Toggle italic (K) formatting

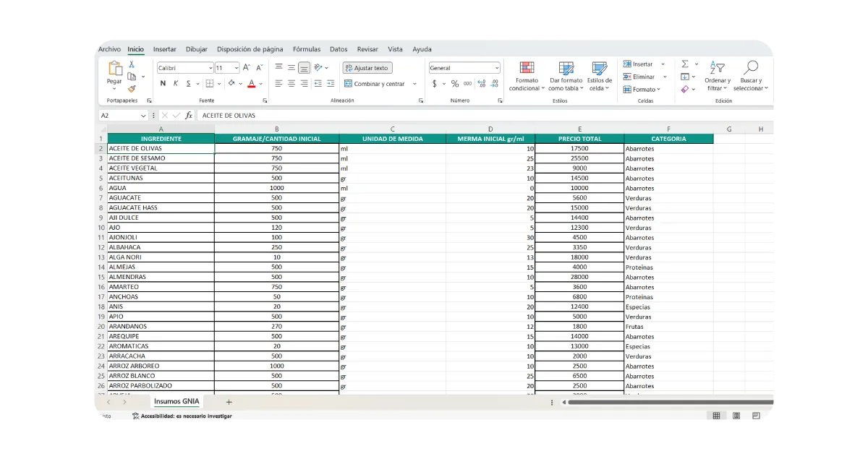coord(176,84)
